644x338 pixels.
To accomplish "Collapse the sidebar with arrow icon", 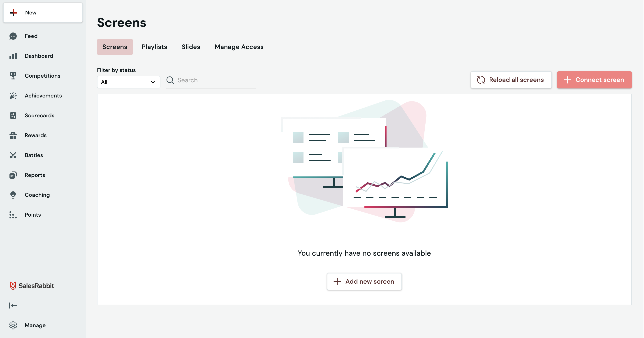I will 13,306.
